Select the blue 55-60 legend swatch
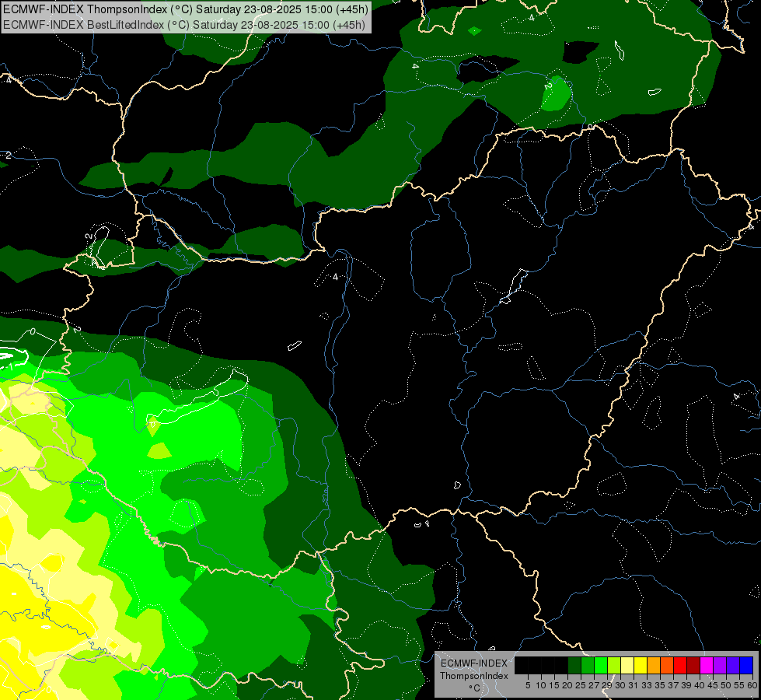Viewport: 761px width, 700px height. [746, 665]
